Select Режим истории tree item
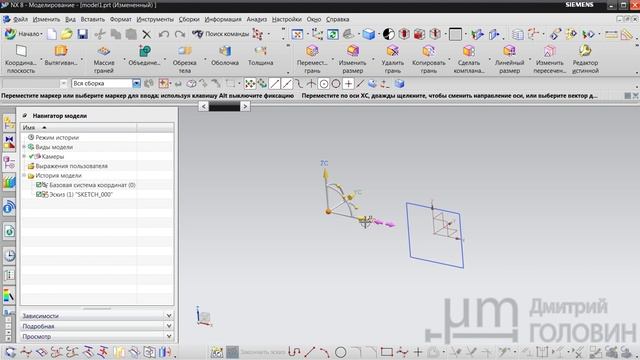The width and height of the screenshot is (640, 360). pyautogui.click(x=57, y=138)
